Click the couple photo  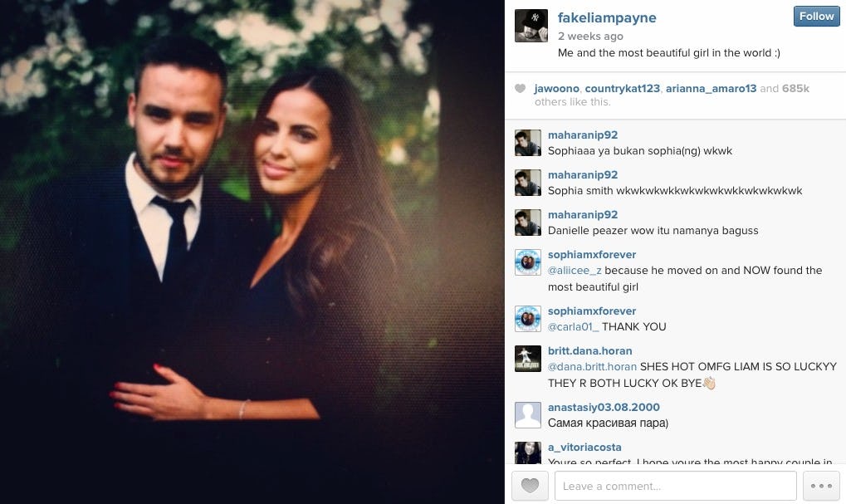(252, 252)
